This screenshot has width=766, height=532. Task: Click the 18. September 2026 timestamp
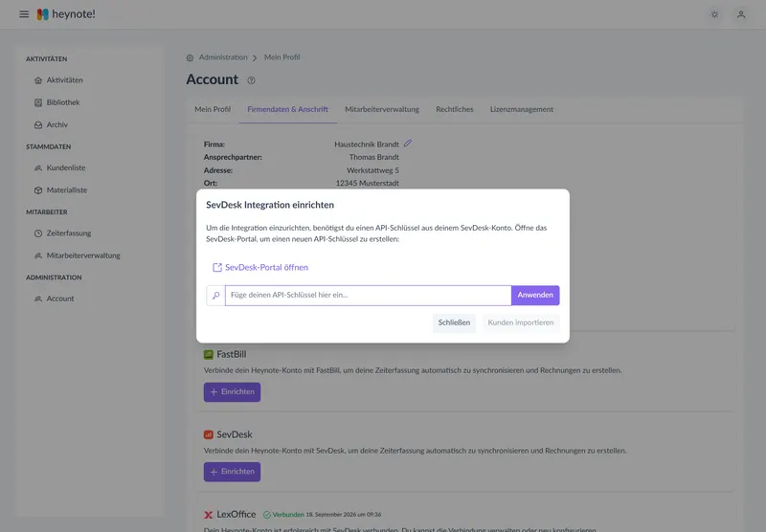pos(344,515)
